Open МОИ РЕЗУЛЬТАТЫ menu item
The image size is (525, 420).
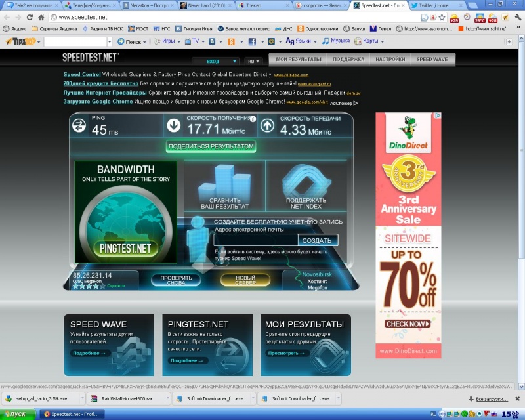(x=299, y=59)
